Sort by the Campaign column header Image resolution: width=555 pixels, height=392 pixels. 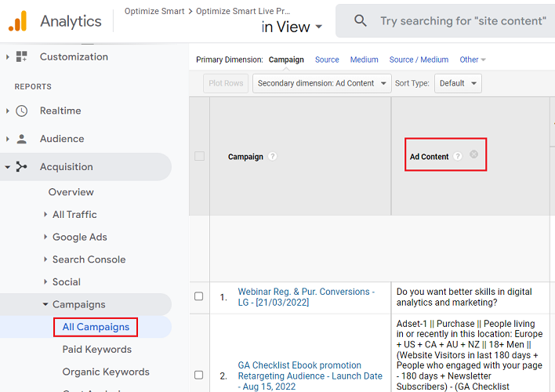coord(245,157)
